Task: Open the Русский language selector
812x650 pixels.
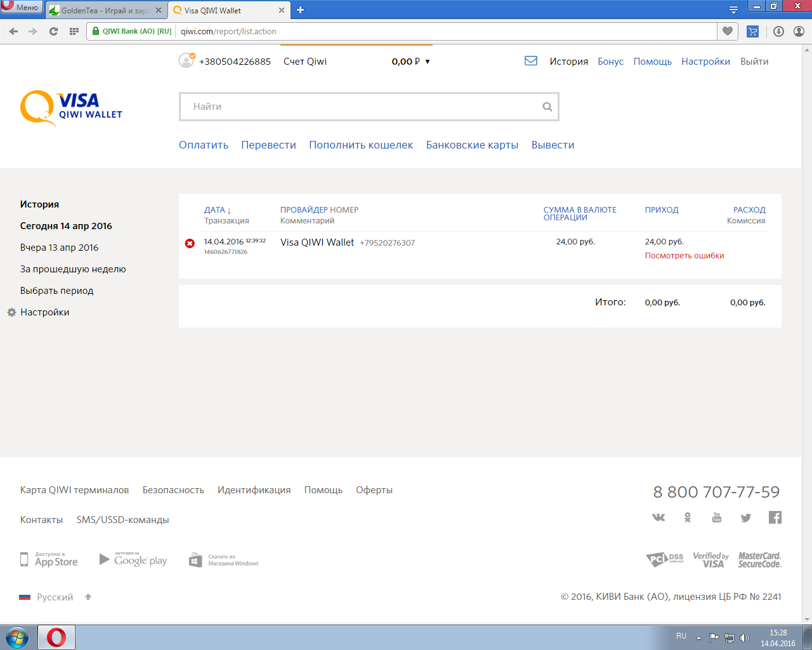Action: tap(55, 597)
